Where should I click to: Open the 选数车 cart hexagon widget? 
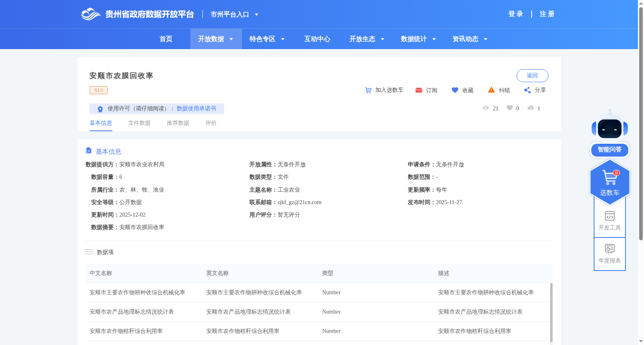pyautogui.click(x=610, y=182)
